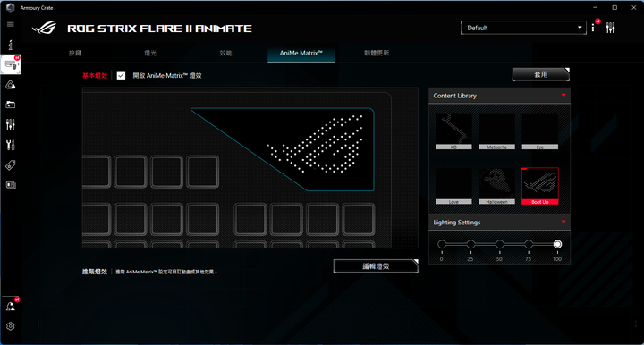Click the brightness slider handle at 100
Viewport: 644px width, 345px height.
click(557, 244)
